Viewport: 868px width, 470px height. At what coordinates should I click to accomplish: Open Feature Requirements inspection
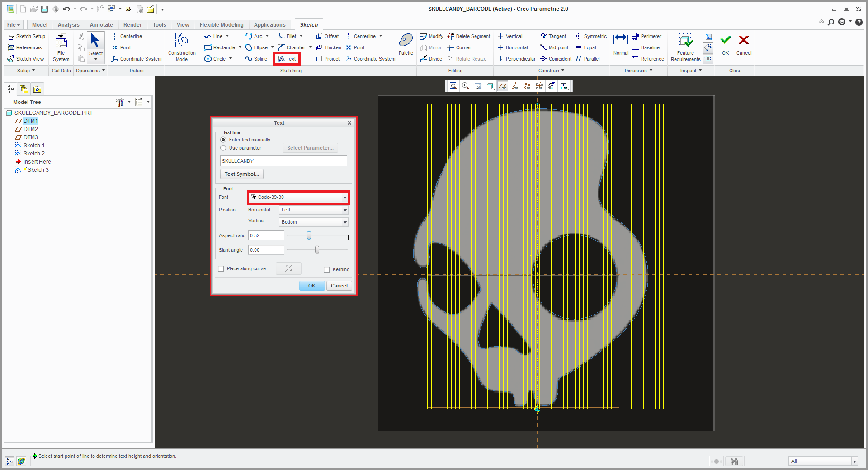click(685, 42)
